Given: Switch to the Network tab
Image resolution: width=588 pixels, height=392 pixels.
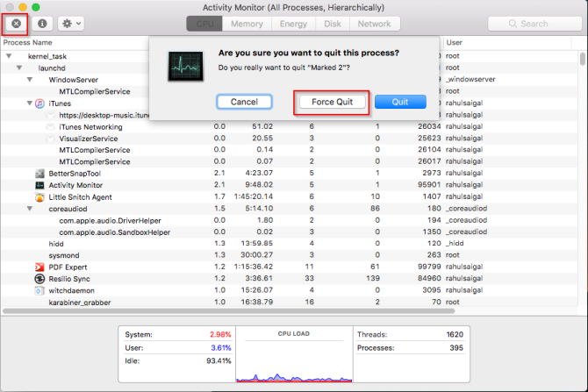Looking at the screenshot, I should [x=375, y=24].
